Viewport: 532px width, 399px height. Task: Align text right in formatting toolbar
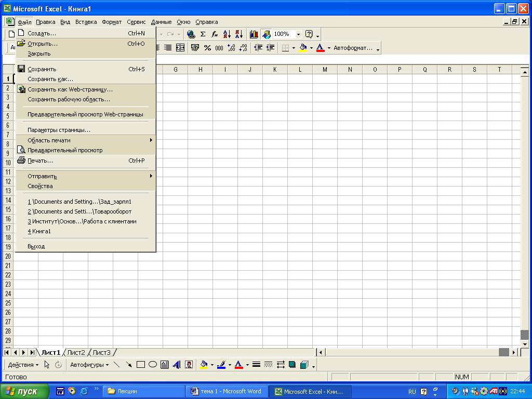pyautogui.click(x=168, y=48)
